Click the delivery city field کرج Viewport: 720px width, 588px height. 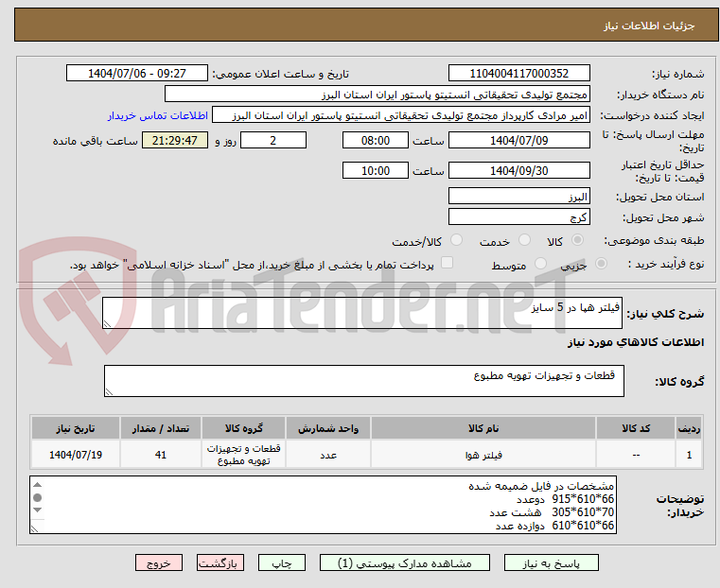click(x=518, y=216)
